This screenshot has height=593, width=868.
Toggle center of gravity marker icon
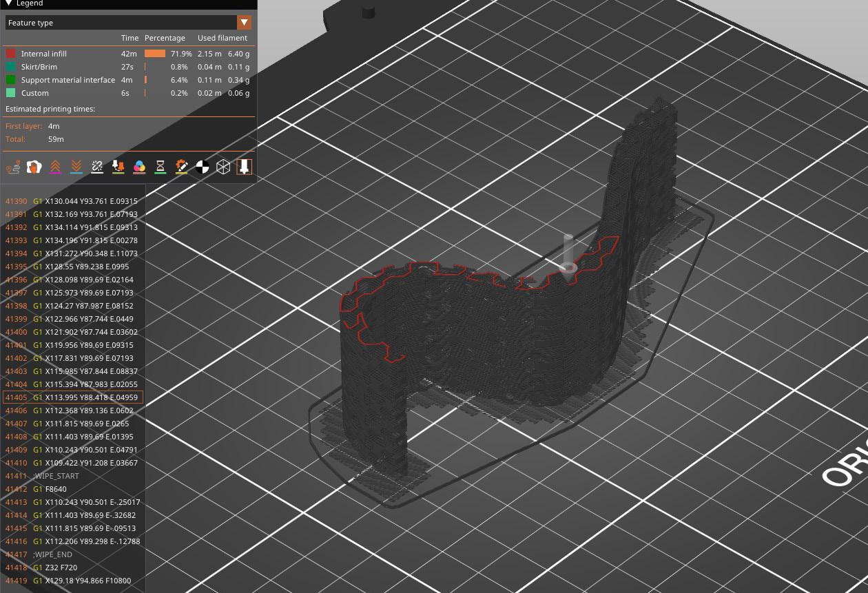[202, 167]
